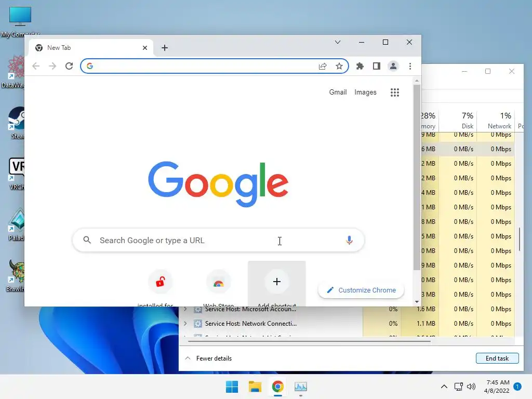Open Chrome's three-dot menu
This screenshot has height=399, width=532.
point(410,66)
